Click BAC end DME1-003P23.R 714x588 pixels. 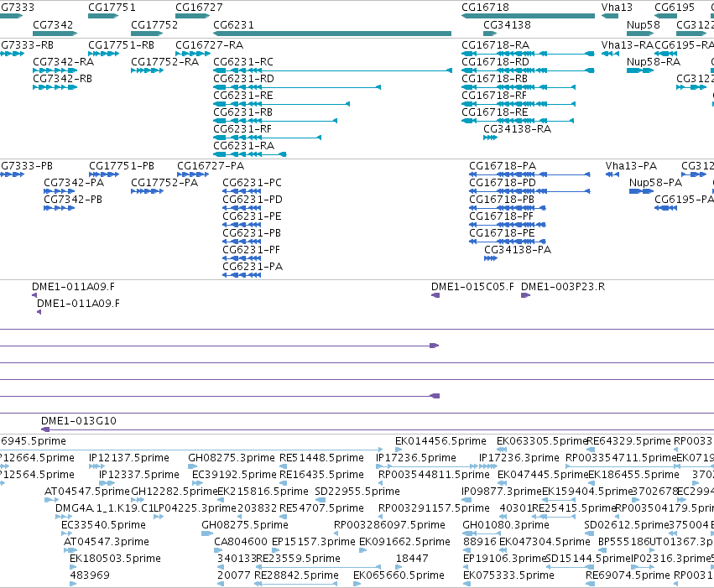pyautogui.click(x=563, y=287)
